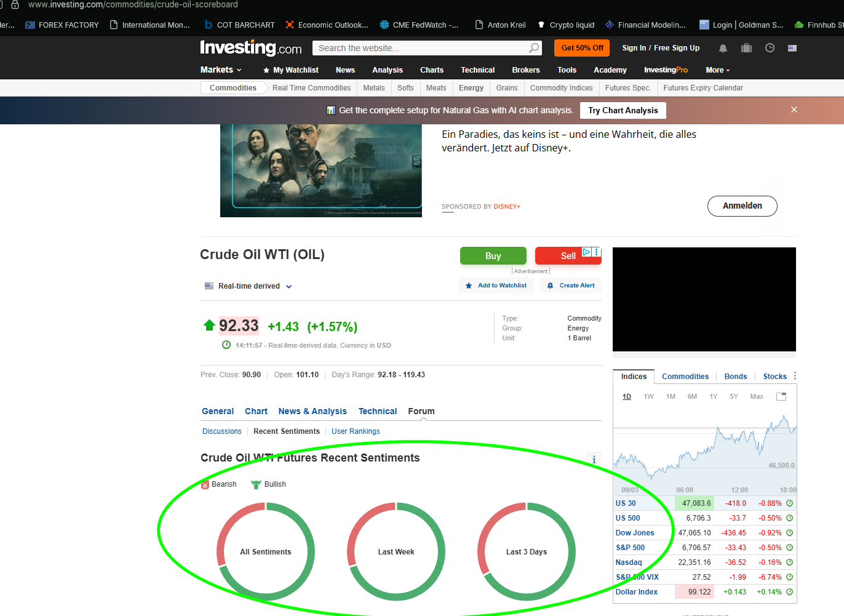Open chart expand icon beside Max
844x616 pixels.
[781, 397]
